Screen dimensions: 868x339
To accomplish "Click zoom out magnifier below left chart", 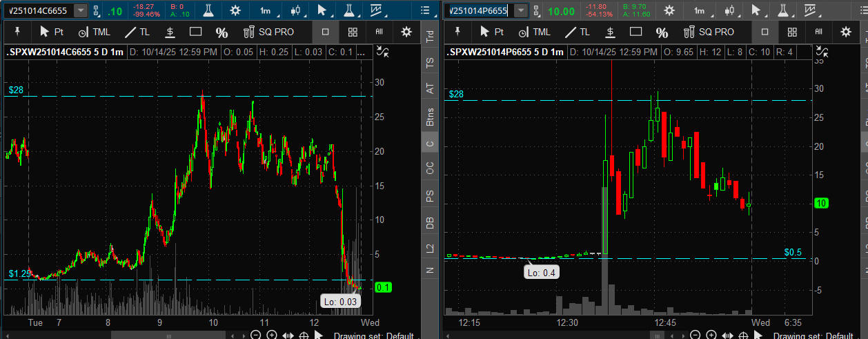I will [256, 336].
